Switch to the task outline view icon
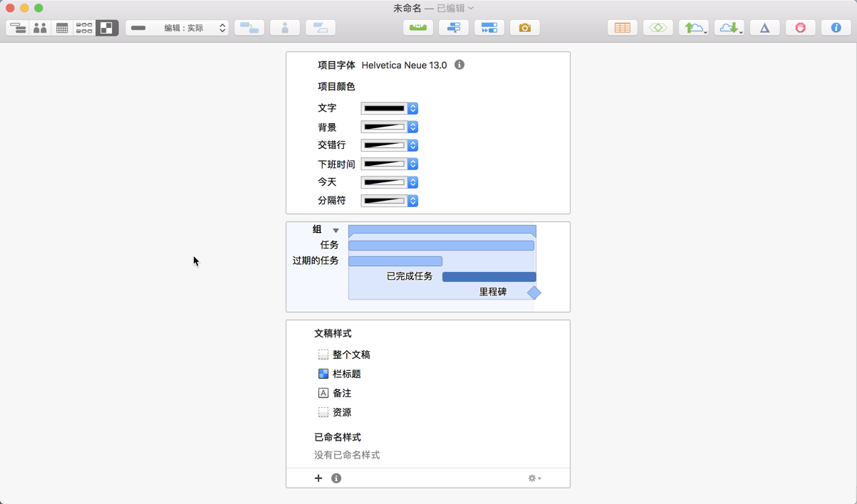 [18, 27]
